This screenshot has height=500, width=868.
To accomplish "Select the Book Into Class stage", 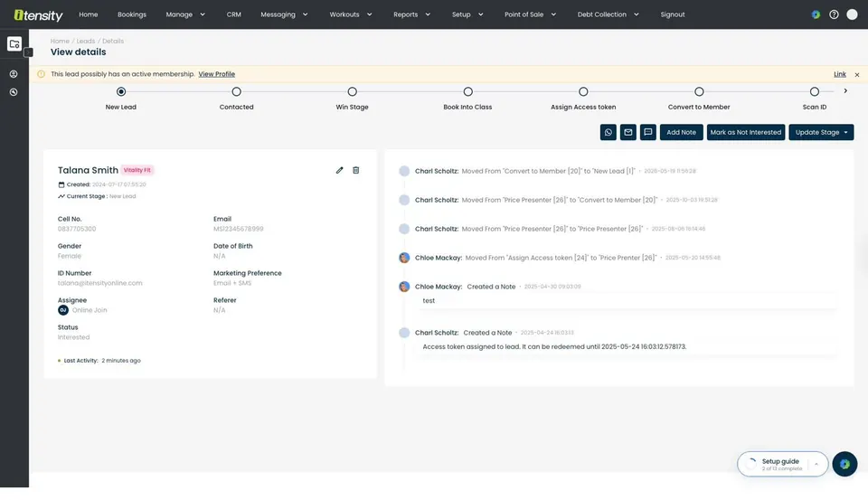I will point(467,91).
